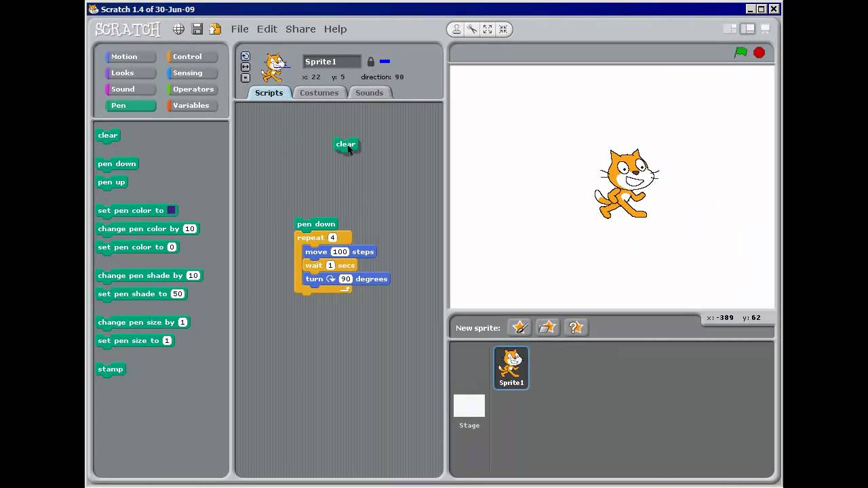Click the wait seconds field 1
The width and height of the screenshot is (868, 488).
click(x=330, y=265)
